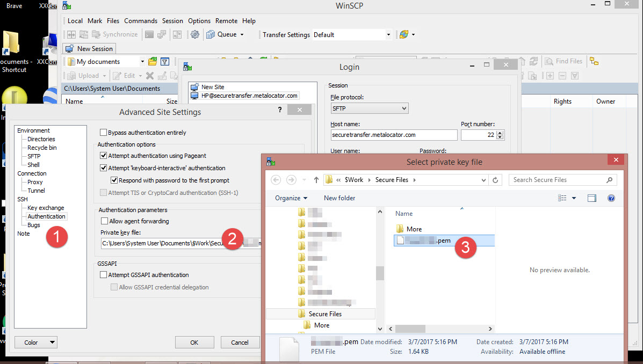Screen dimensions: 643x364
Task: Select Directories in settings tree
Action: [41, 139]
